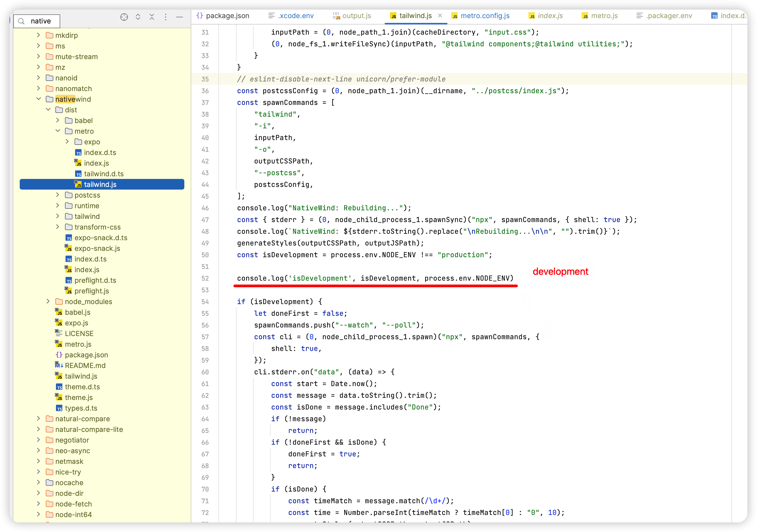Screen dimensions: 757x532
Task: Open theme.d.ts from the tree
Action: click(82, 387)
